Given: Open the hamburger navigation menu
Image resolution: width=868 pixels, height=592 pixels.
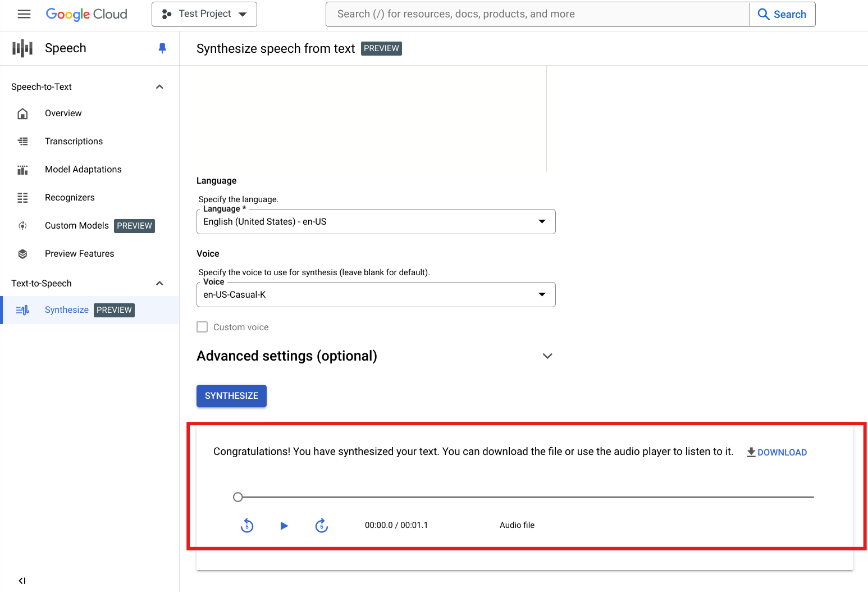Looking at the screenshot, I should 24,14.
